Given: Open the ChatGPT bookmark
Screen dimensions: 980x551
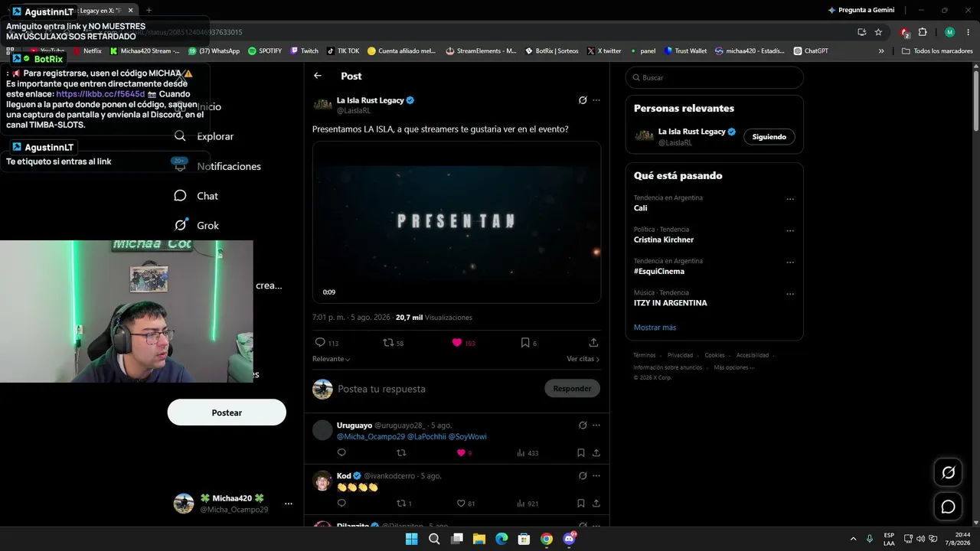Looking at the screenshot, I should point(812,51).
